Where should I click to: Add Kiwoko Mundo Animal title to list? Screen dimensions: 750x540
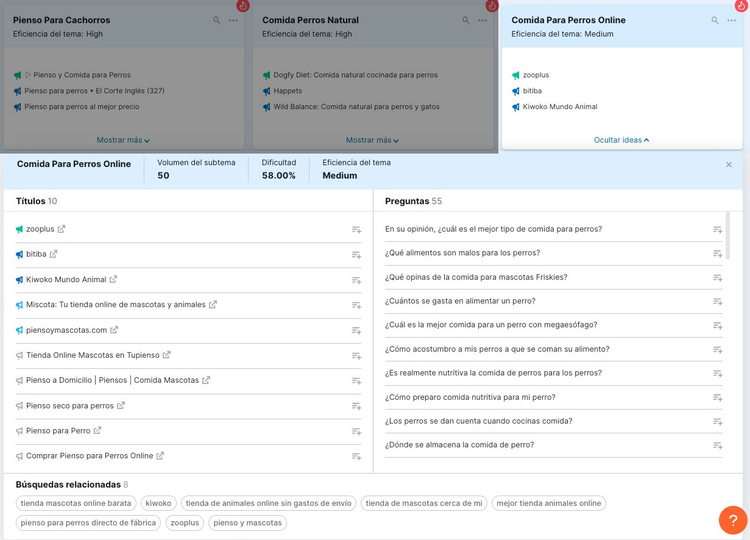tap(356, 280)
